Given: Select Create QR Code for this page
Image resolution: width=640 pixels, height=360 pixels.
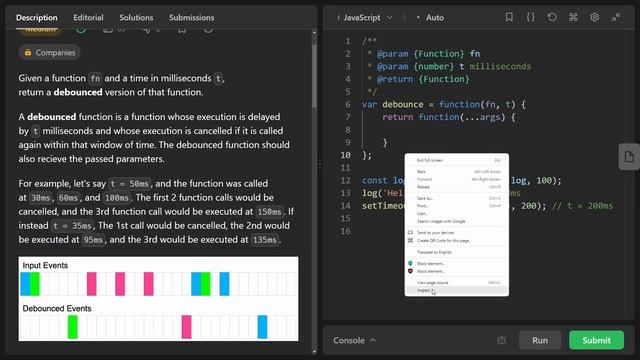Looking at the screenshot, I should coord(456,240).
